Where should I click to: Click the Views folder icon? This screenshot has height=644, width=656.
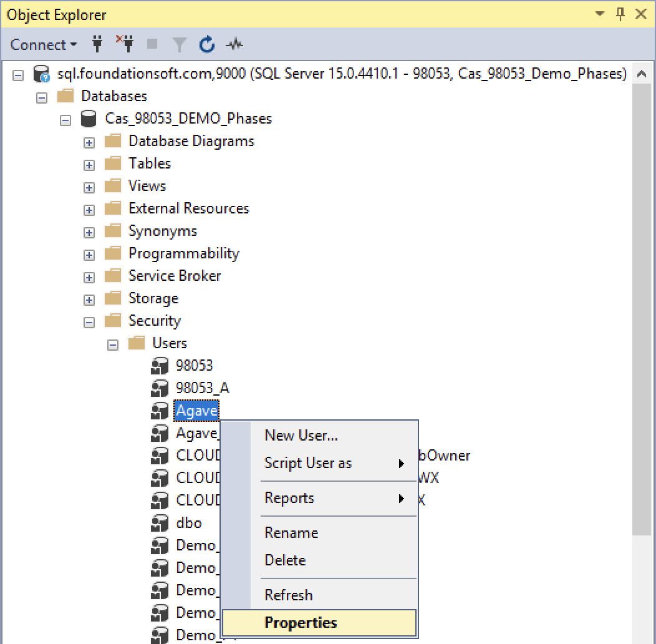tap(112, 185)
